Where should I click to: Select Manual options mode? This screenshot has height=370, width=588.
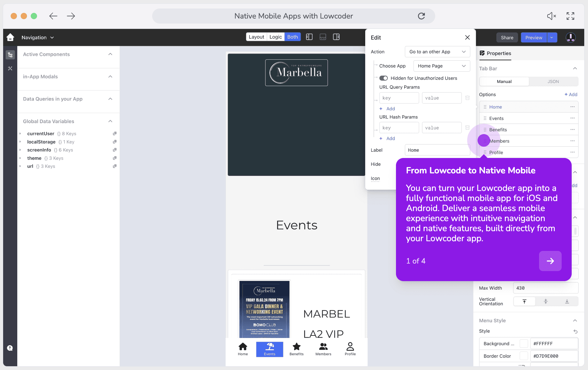pos(504,82)
